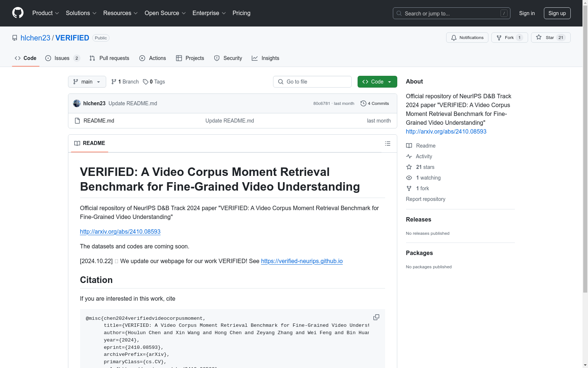Open the main branch selector dropdown

(x=87, y=82)
